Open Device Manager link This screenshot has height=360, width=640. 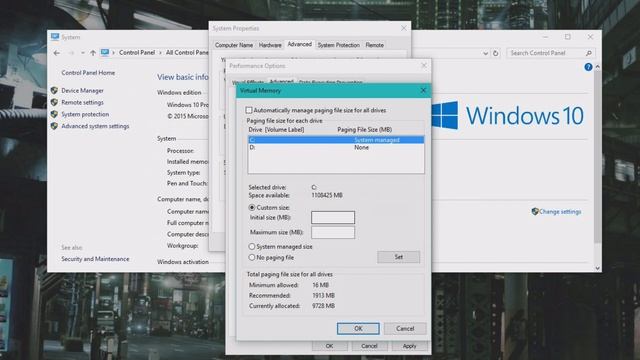pos(82,91)
